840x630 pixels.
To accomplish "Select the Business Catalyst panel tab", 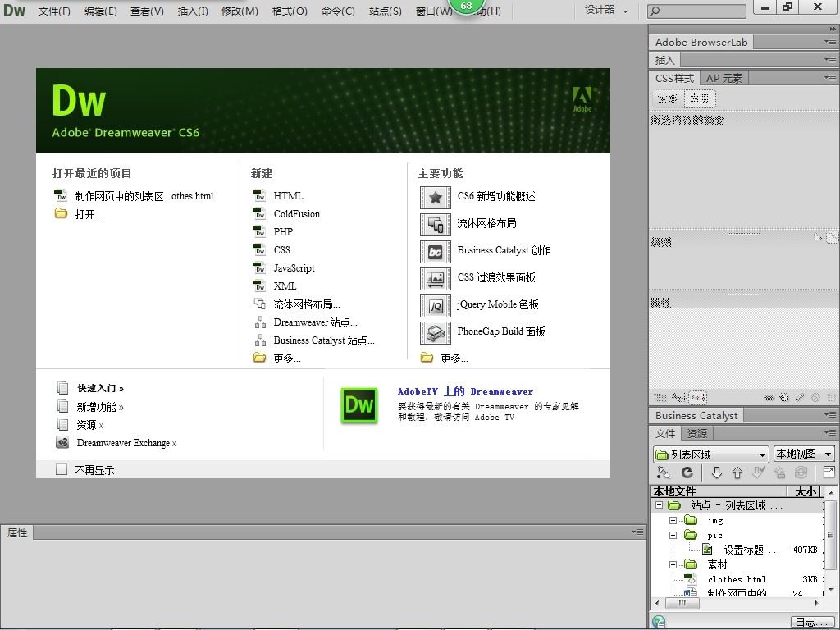I will (x=696, y=415).
